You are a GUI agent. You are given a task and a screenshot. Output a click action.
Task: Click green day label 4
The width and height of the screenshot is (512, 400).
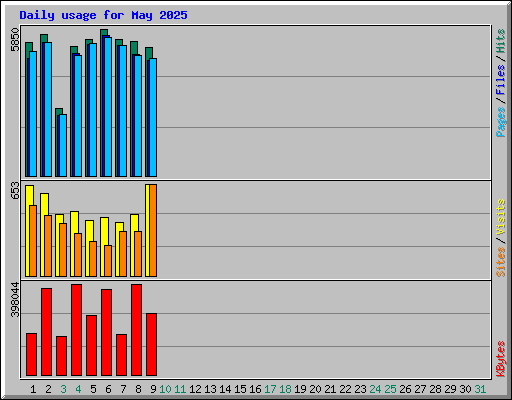[78, 389]
